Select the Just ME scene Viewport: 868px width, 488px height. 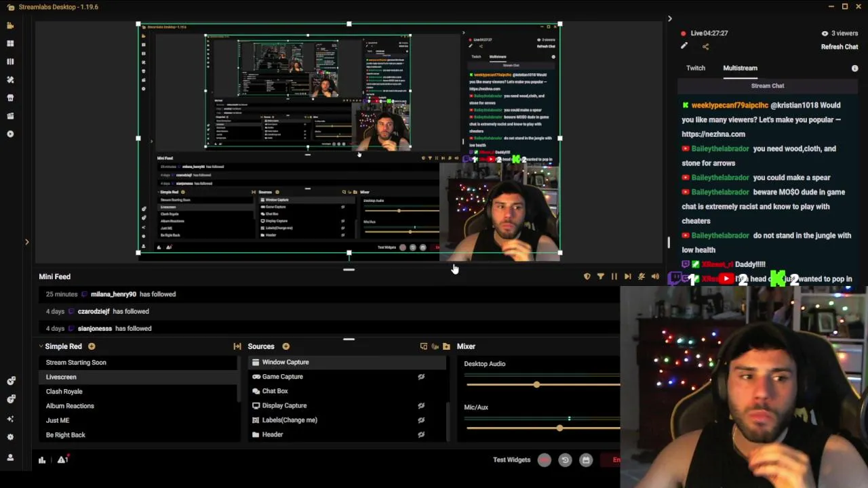point(138,420)
